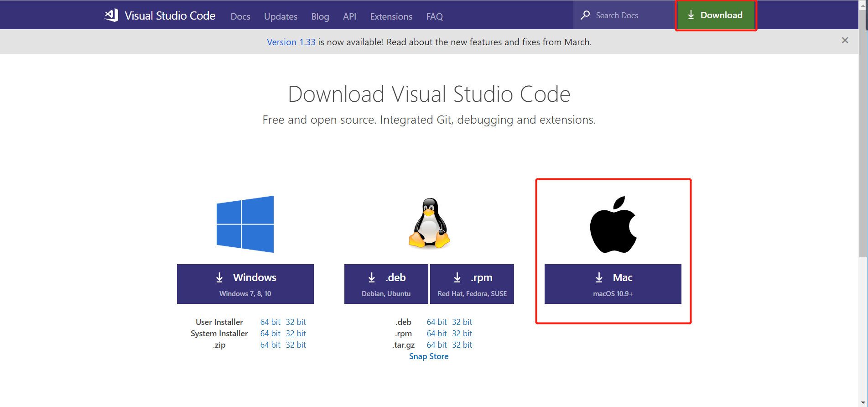This screenshot has width=868, height=407.
Task: Open the FAQ page
Action: [435, 16]
